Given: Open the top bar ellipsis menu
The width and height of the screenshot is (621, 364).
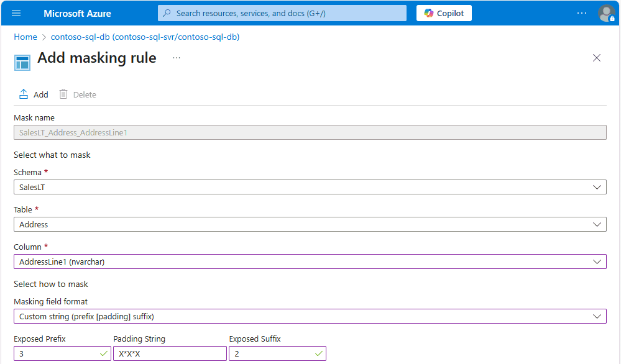Looking at the screenshot, I should click(x=582, y=13).
